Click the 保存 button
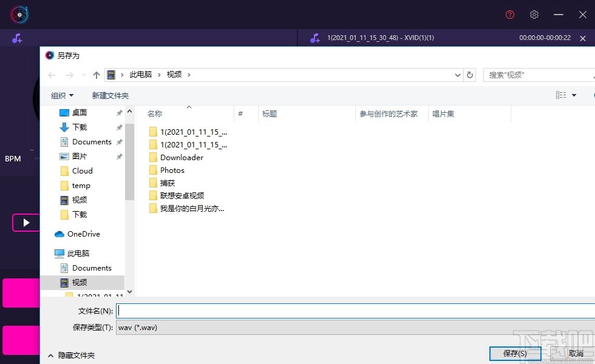The width and height of the screenshot is (595, 364). coord(514,353)
